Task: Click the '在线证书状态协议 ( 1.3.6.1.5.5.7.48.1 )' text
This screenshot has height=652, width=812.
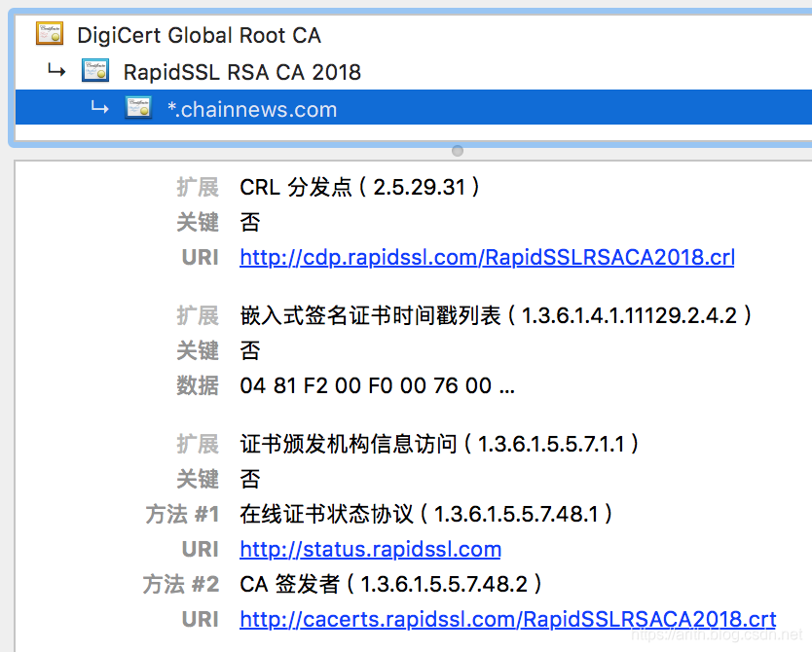Action: [425, 514]
